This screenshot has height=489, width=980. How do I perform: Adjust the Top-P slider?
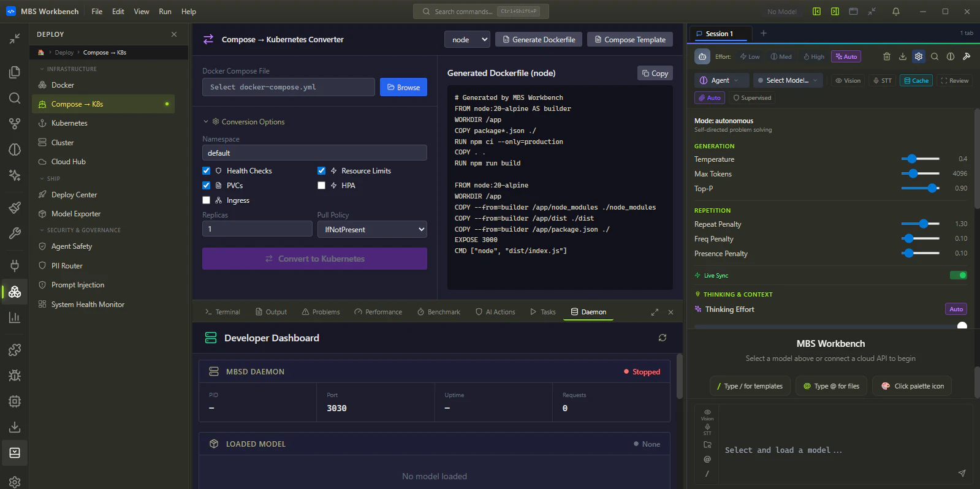[x=920, y=188]
